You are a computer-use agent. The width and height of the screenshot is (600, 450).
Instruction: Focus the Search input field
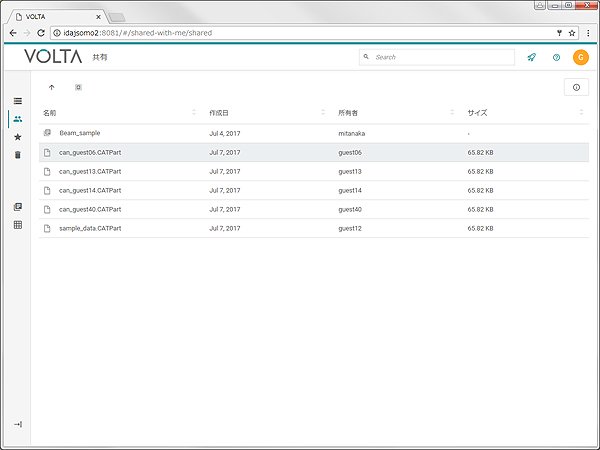[437, 57]
